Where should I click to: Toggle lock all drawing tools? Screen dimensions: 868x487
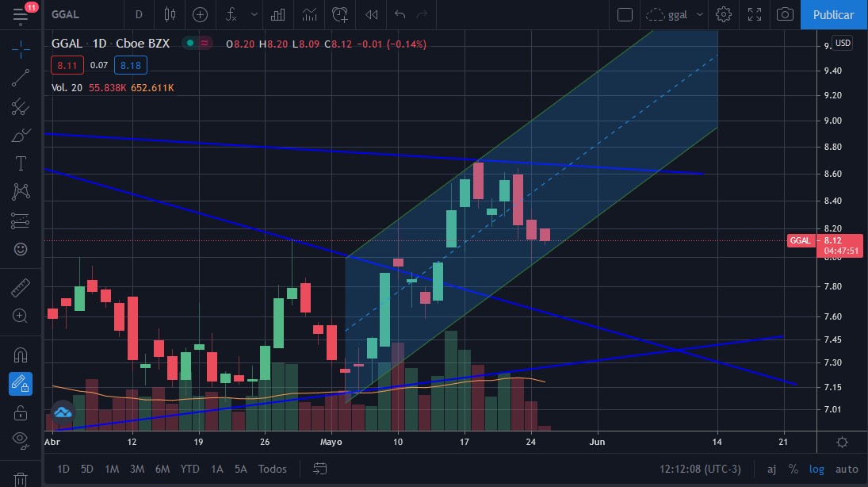tap(21, 412)
